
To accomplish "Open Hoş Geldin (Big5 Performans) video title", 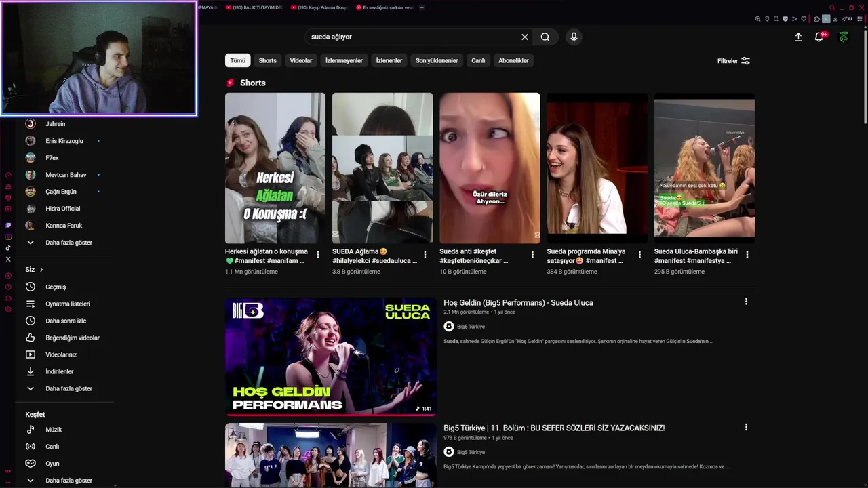I will pyautogui.click(x=518, y=303).
